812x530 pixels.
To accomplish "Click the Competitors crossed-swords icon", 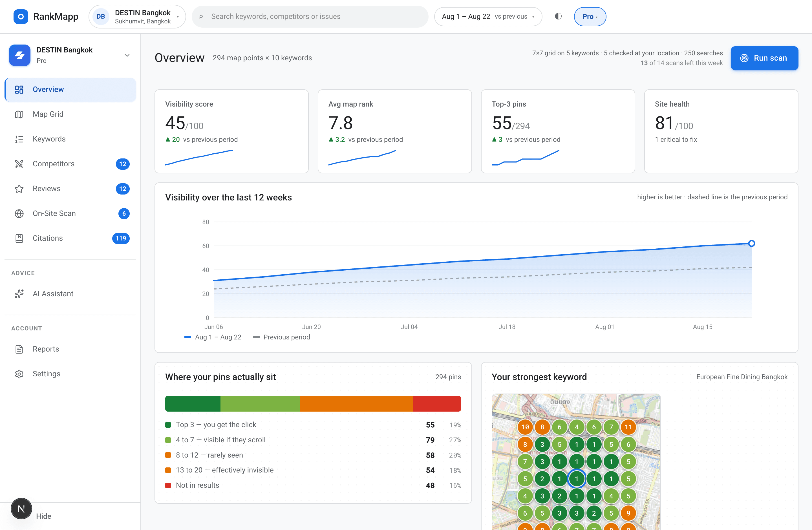I will click(19, 164).
